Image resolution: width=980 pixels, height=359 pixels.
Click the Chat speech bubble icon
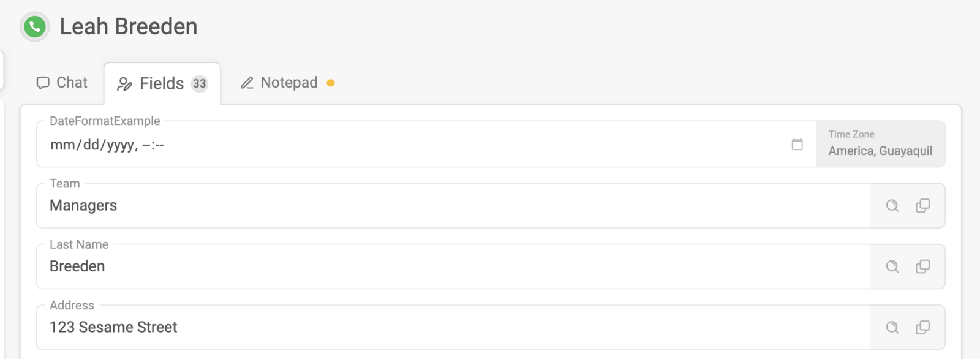pos(43,83)
